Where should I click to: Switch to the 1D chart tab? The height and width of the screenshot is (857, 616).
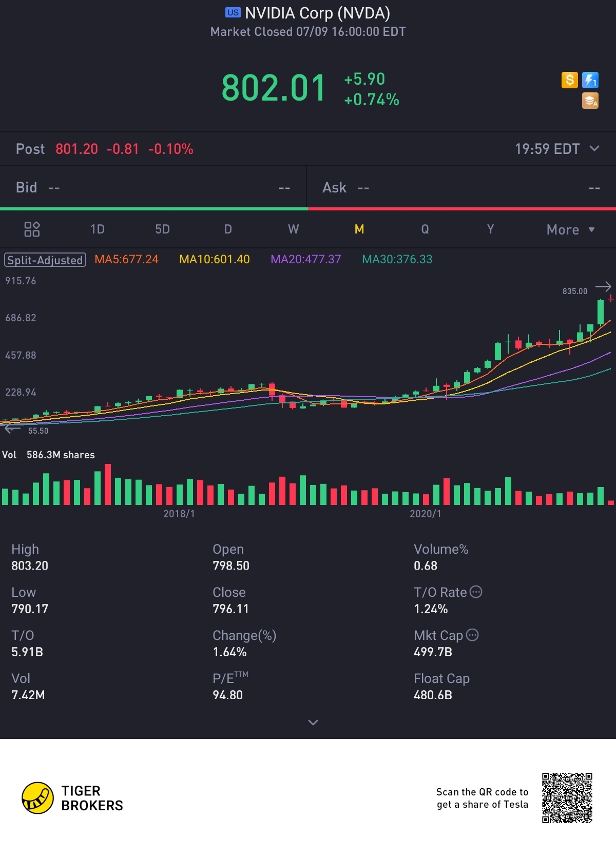click(98, 229)
